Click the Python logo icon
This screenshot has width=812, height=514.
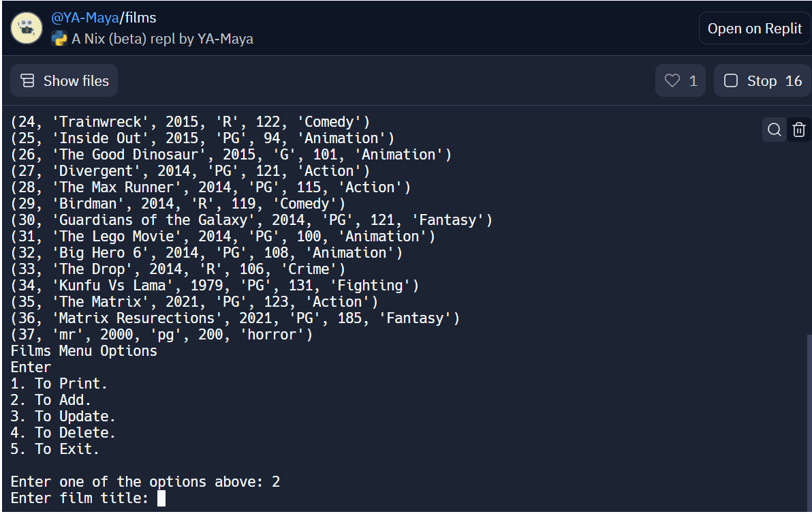[x=61, y=40]
